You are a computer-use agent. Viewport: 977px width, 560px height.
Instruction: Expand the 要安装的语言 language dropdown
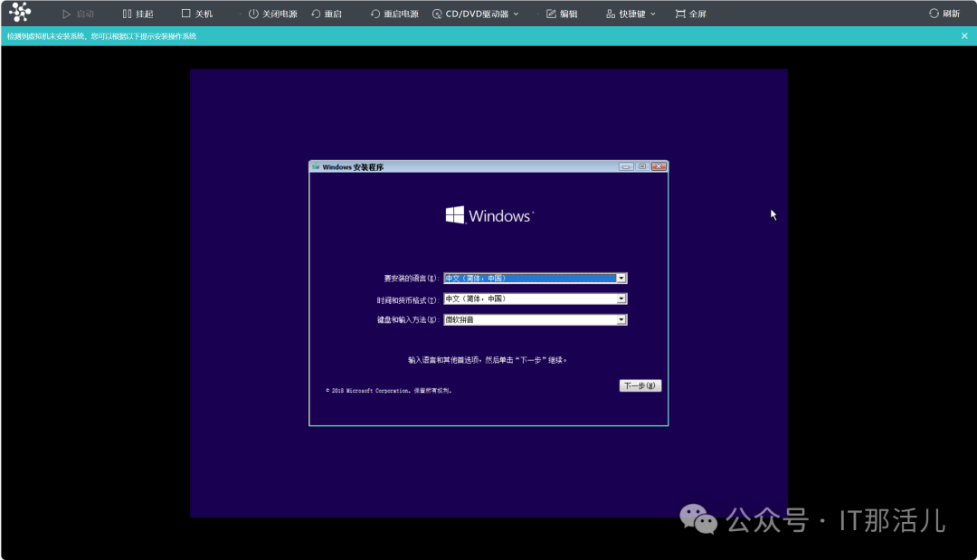tap(621, 279)
